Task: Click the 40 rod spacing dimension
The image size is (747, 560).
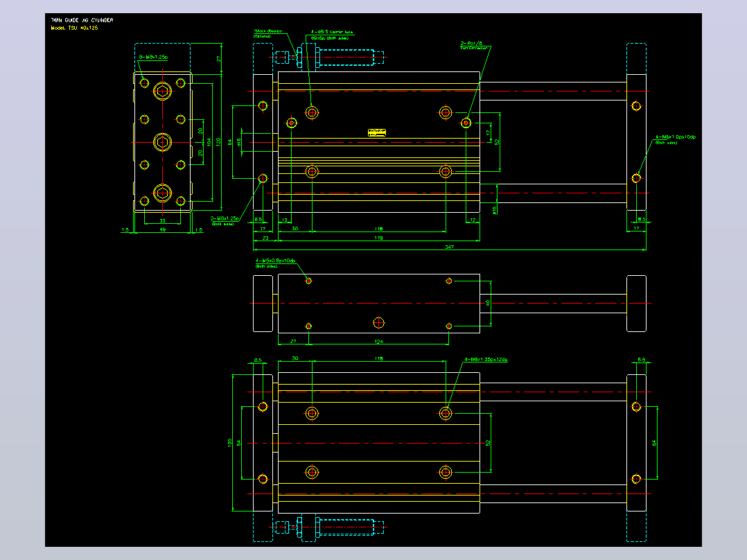Action: coord(488,303)
